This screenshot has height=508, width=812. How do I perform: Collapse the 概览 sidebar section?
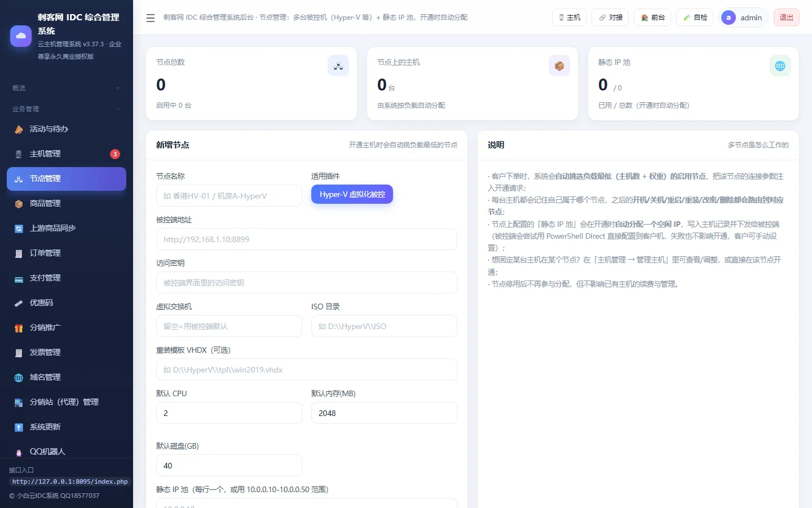67,88
